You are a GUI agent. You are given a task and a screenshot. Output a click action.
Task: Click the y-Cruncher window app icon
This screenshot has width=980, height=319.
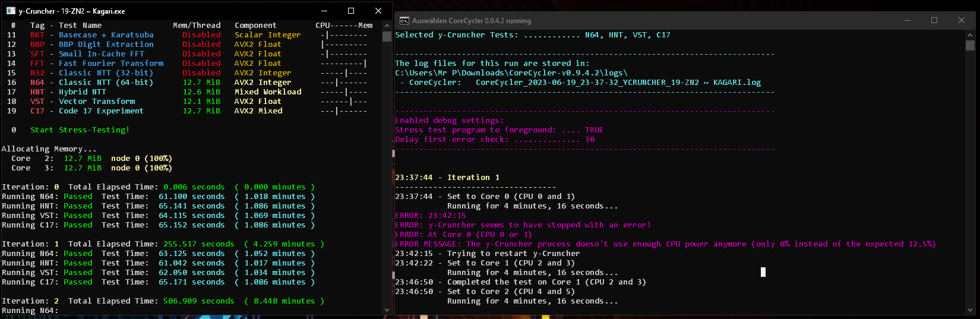click(11, 11)
